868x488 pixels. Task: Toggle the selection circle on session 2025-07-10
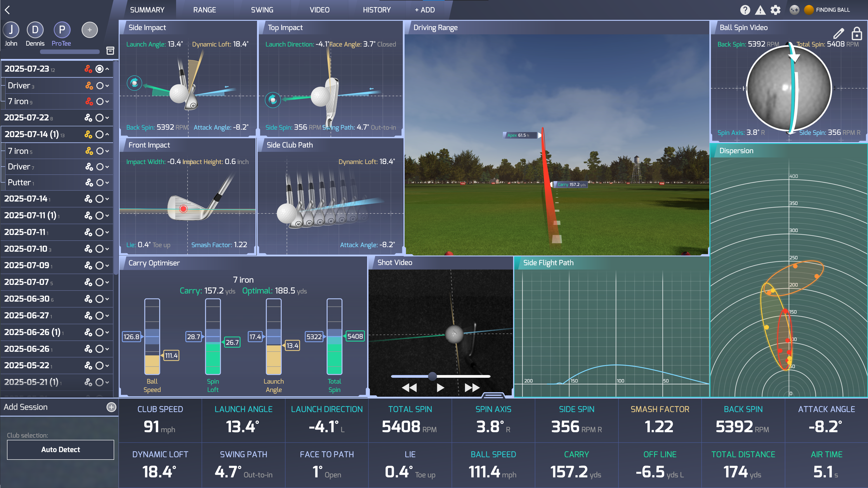pyautogui.click(x=99, y=249)
